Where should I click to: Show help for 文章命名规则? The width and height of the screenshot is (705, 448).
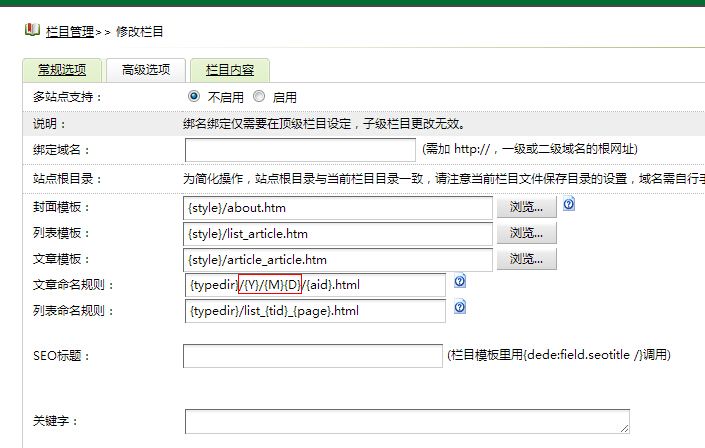(460, 282)
